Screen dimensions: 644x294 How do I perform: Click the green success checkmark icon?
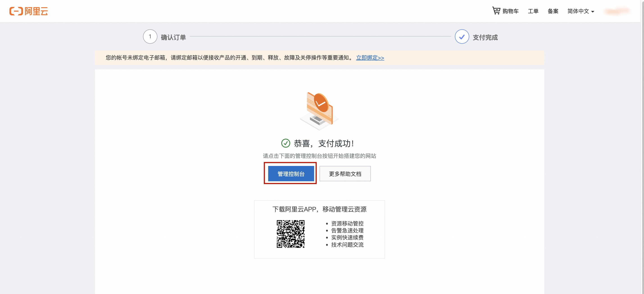[x=286, y=143]
